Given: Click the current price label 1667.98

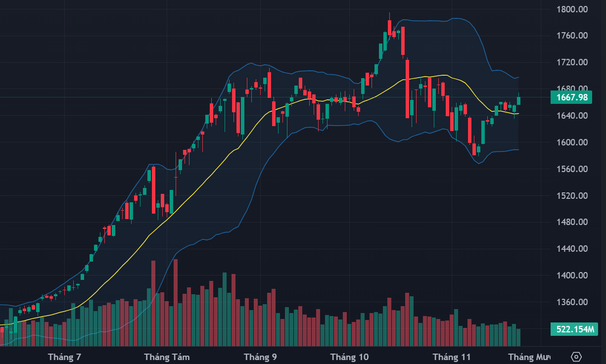Looking at the screenshot, I should click(x=571, y=97).
